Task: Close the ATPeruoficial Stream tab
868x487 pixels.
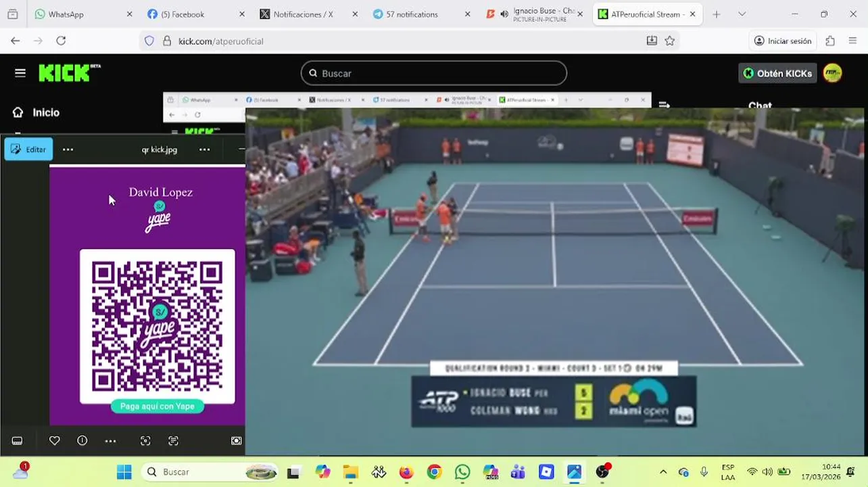Action: pyautogui.click(x=692, y=14)
